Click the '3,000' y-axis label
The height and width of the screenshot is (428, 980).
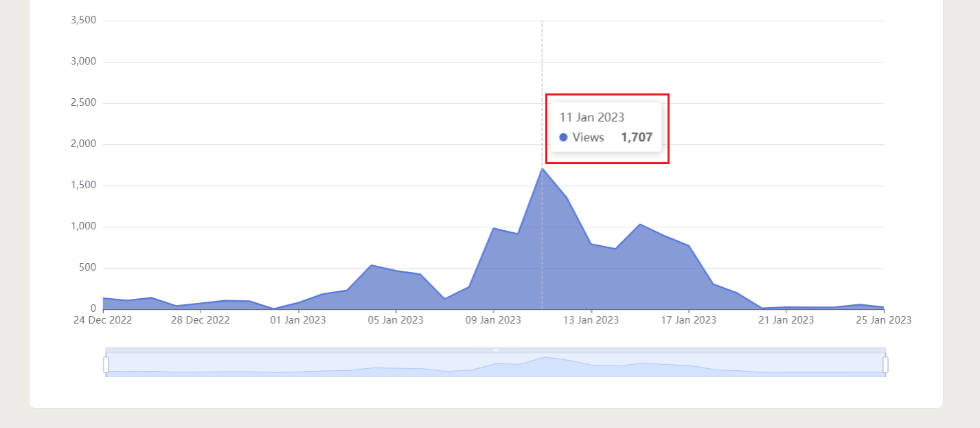click(84, 62)
